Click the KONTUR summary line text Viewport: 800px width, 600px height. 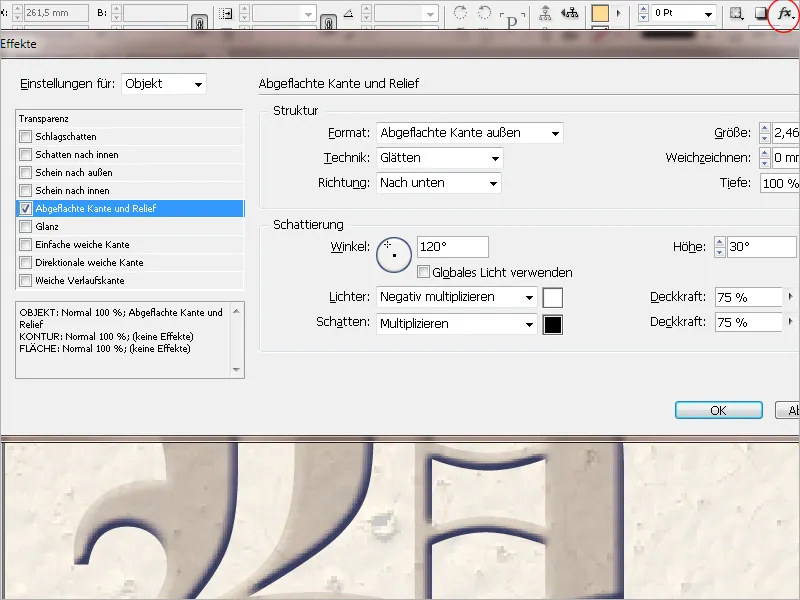tap(107, 337)
